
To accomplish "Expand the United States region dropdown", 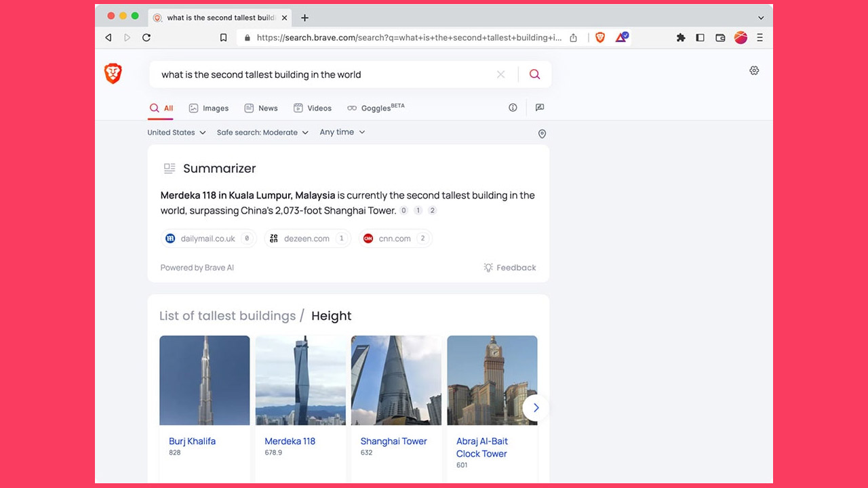I will 176,133.
